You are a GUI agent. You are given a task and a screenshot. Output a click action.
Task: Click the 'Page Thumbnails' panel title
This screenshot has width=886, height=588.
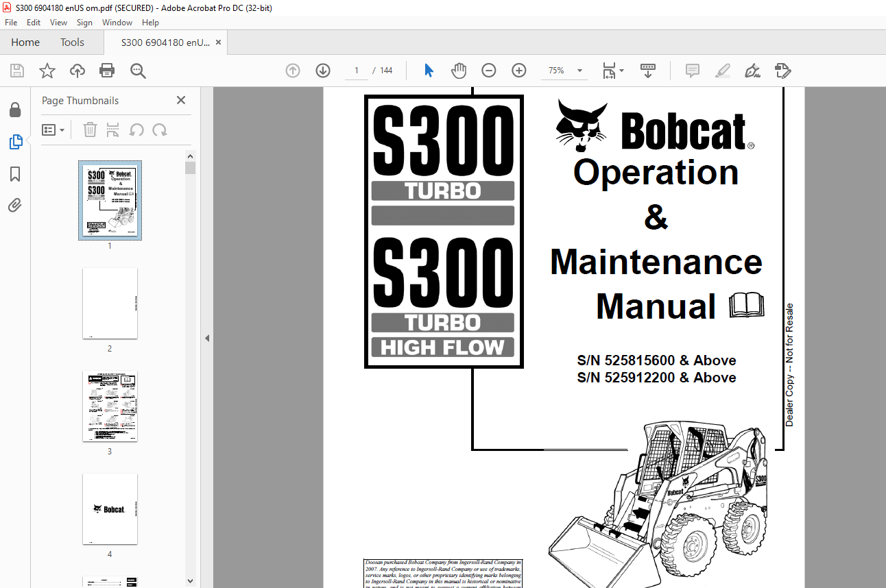tap(80, 101)
